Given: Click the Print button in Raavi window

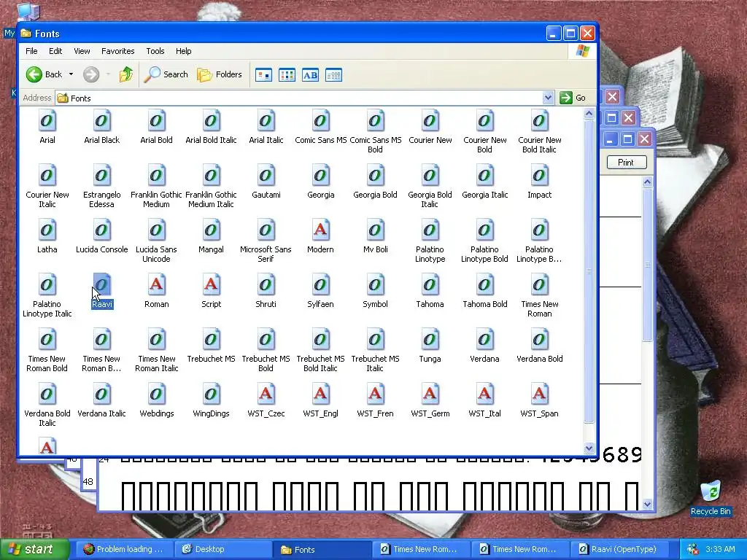Looking at the screenshot, I should tap(626, 163).
